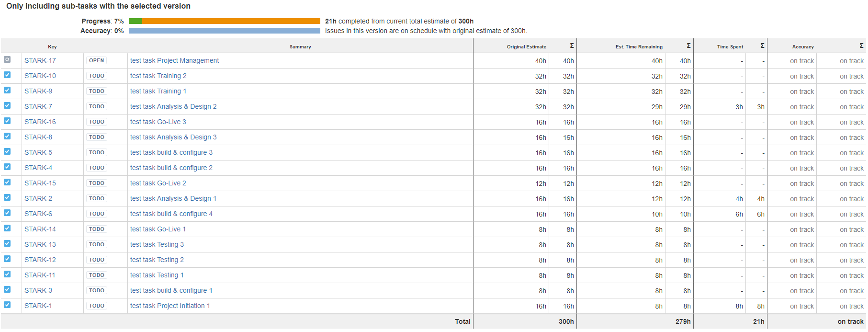
Task: Open test task Analysis & Design 3
Action: point(173,137)
